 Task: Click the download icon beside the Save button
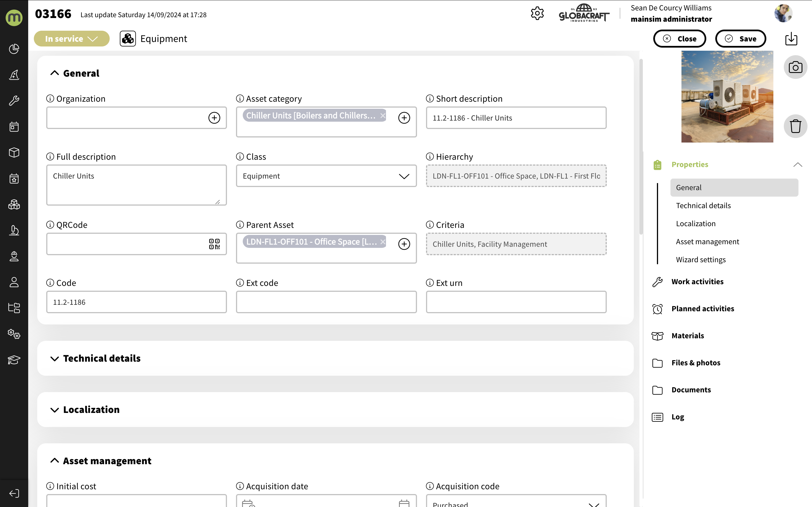(791, 39)
